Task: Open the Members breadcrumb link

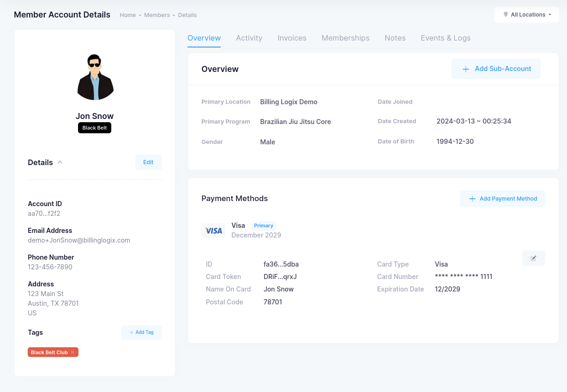Action: click(157, 15)
